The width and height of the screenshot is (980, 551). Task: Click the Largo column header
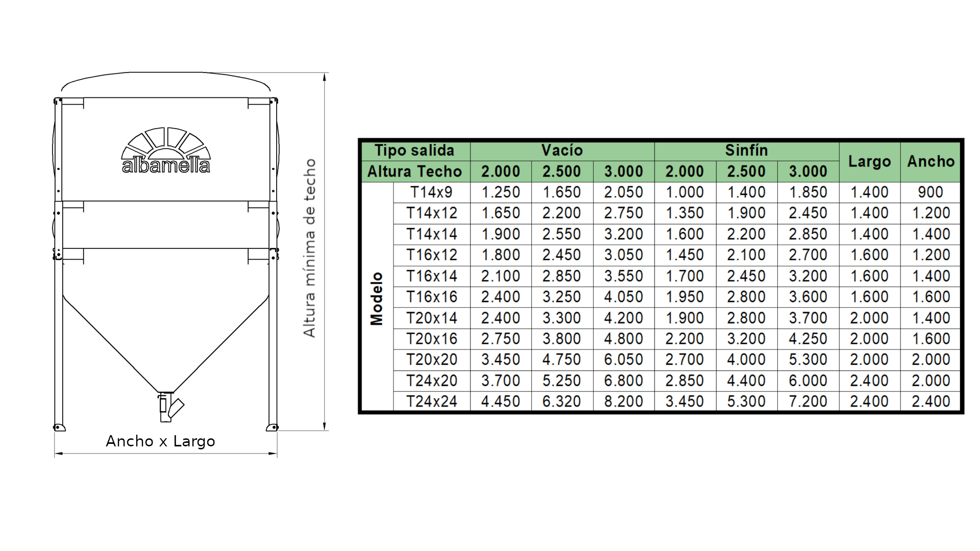tap(869, 161)
